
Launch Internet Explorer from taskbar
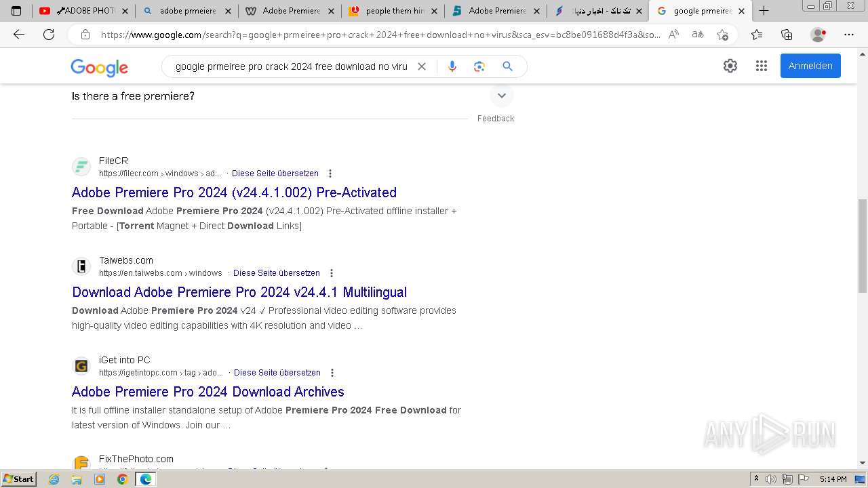click(54, 479)
